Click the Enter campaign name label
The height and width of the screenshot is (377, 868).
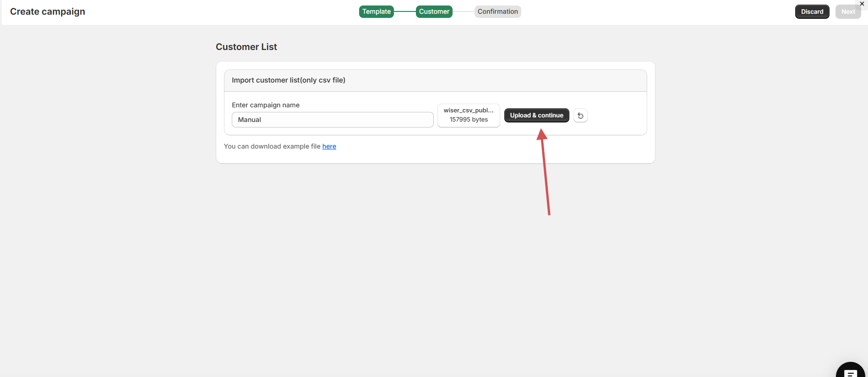(x=266, y=105)
